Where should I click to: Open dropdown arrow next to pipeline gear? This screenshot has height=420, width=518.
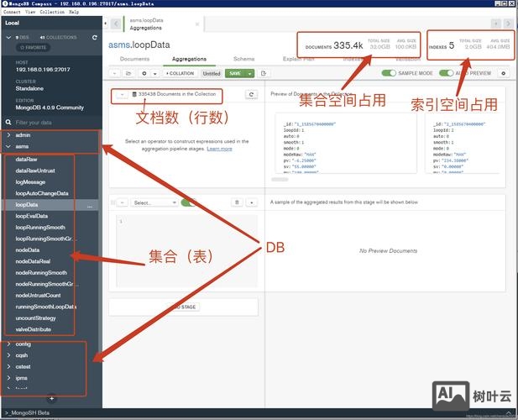pos(155,73)
